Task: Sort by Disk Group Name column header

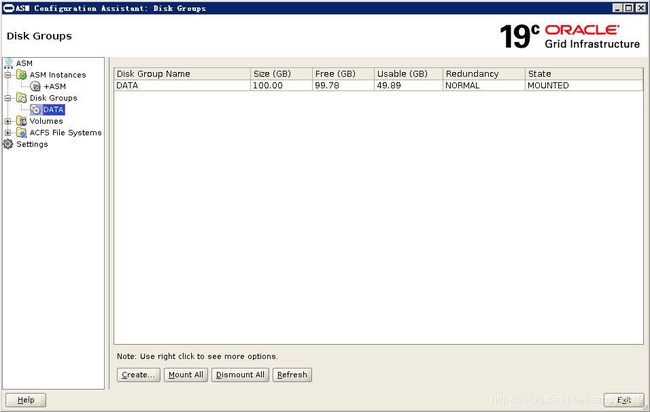Action: pos(182,74)
